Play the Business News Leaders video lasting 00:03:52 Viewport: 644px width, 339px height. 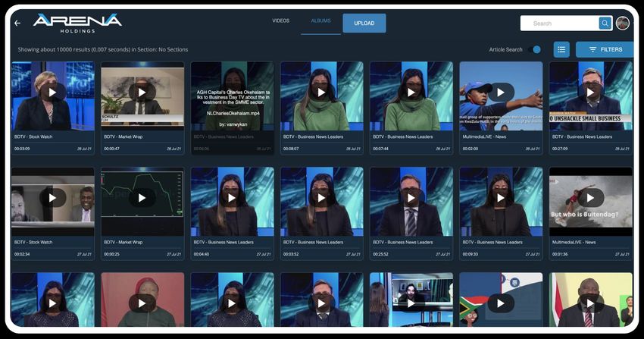(x=321, y=198)
